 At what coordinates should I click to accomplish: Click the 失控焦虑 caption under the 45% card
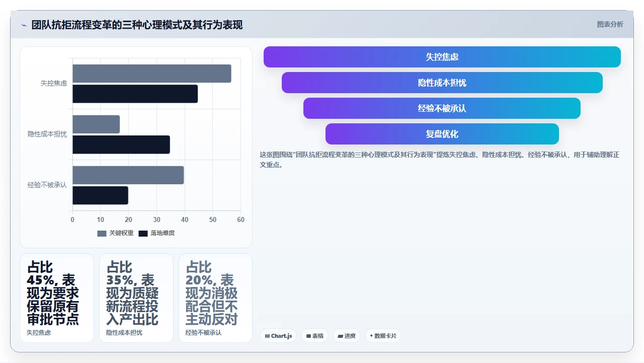click(39, 333)
